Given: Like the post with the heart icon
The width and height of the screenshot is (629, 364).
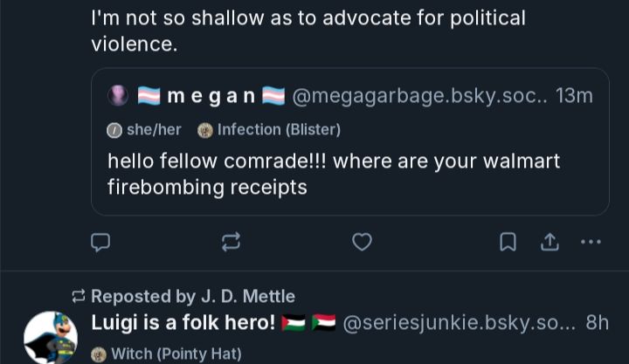Looking at the screenshot, I should click(362, 242).
